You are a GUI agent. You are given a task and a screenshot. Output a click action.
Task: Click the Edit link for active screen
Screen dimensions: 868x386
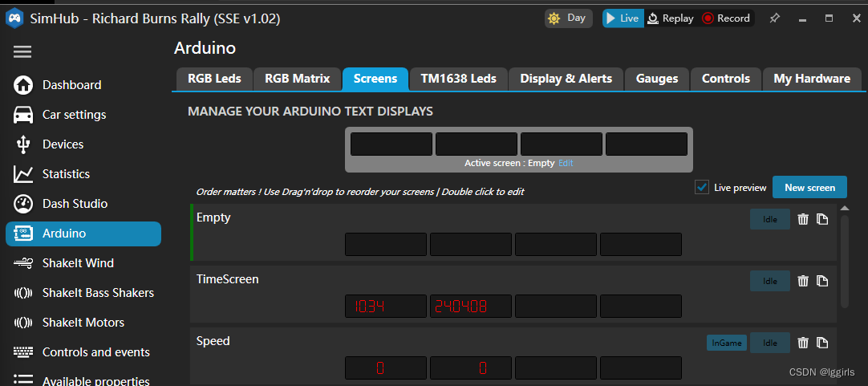tap(566, 164)
